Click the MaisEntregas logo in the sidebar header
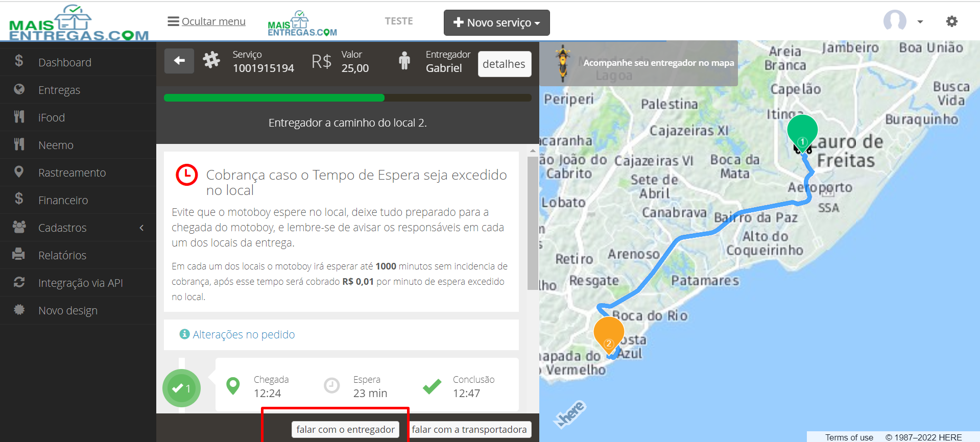This screenshot has width=980, height=442. pos(78,22)
